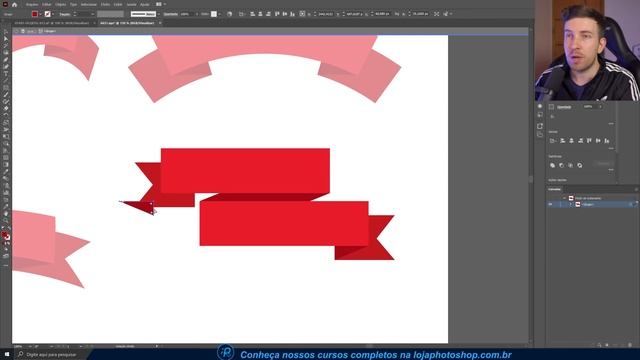Open the Selecionar menu

(89, 4)
